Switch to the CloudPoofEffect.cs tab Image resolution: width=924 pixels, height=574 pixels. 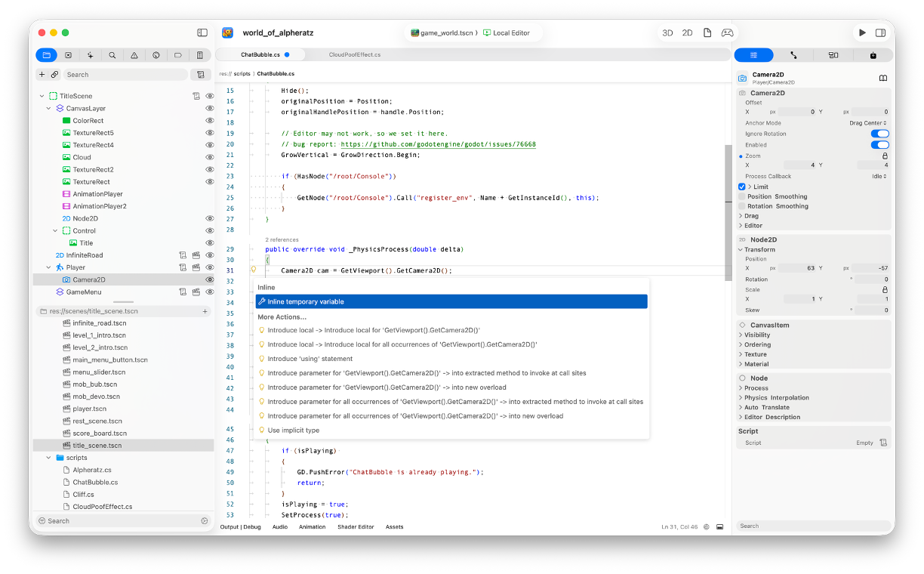click(355, 54)
